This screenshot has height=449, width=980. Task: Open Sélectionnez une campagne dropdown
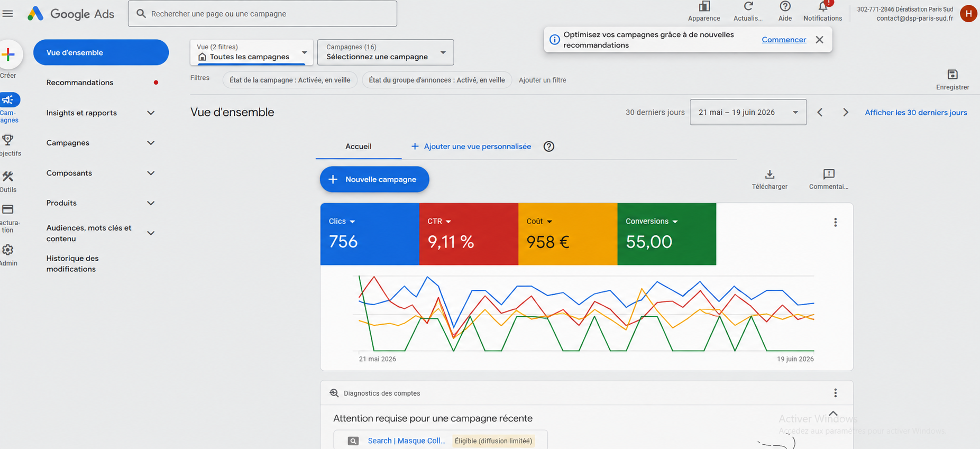click(x=386, y=52)
